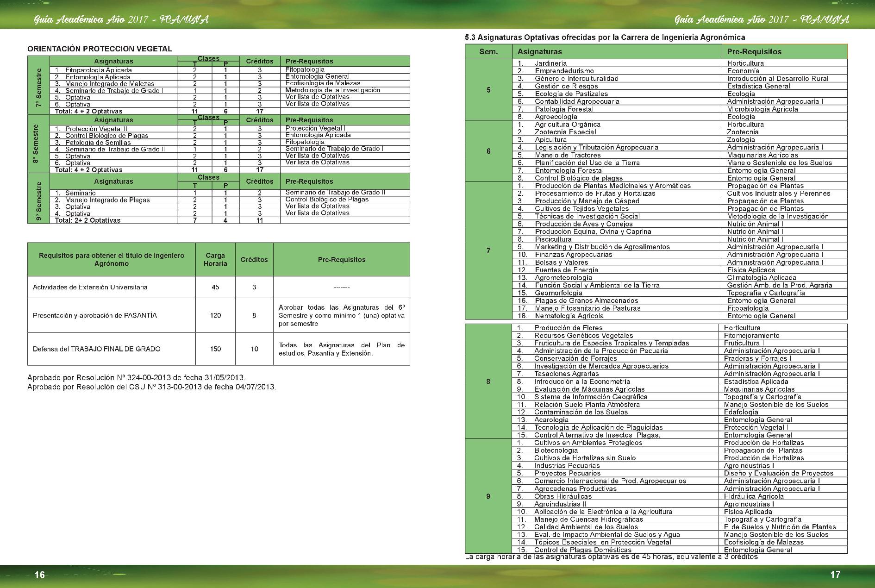This screenshot has height=588, width=875.
Task: Select 'Manejo Integrado de Plagas' subject
Action: (x=107, y=200)
